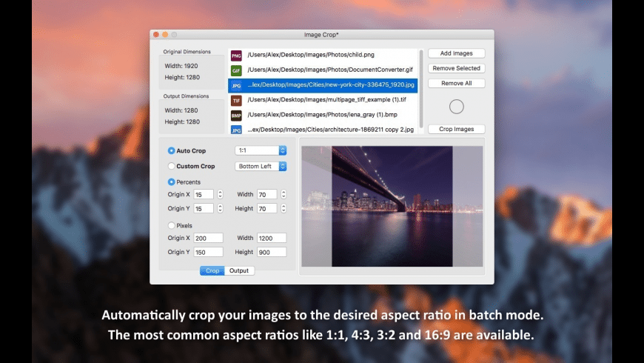
Task: Click the GIF icon for DocumentConverter.gif
Action: (x=236, y=70)
